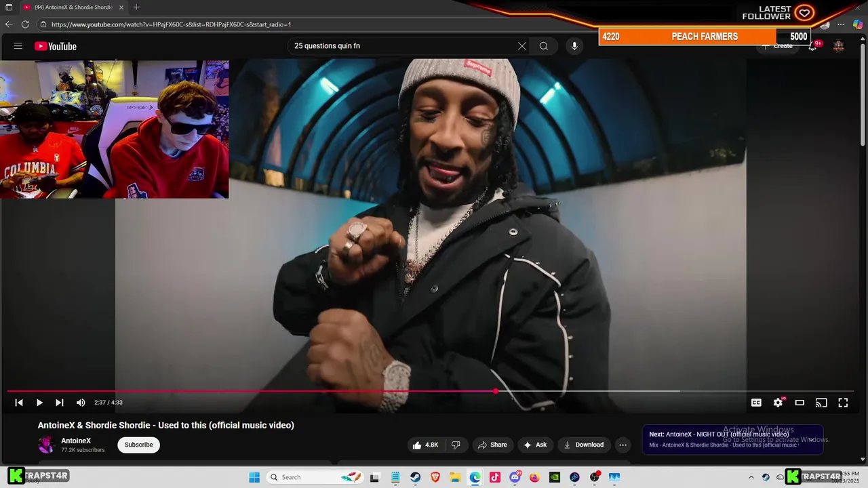868x488 pixels.
Task: Skip to previous video in playlist
Action: tap(19, 403)
